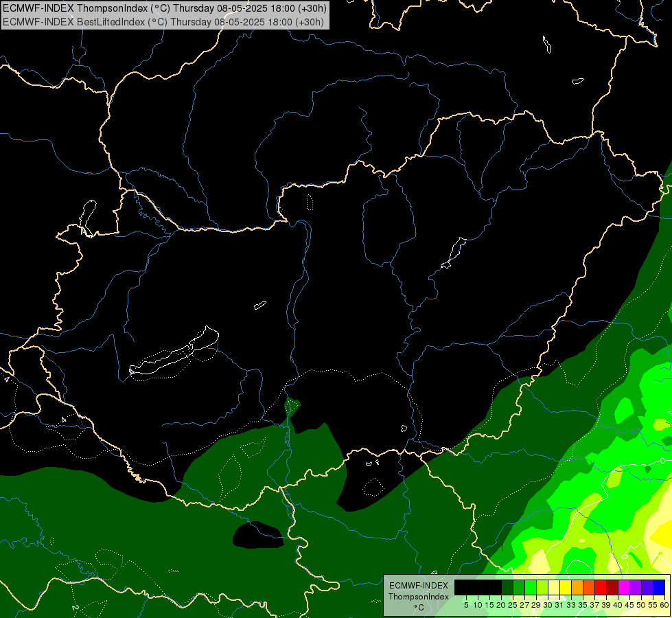Click the legend tick value 30
Screen dimensions: 672x618
pos(548,605)
